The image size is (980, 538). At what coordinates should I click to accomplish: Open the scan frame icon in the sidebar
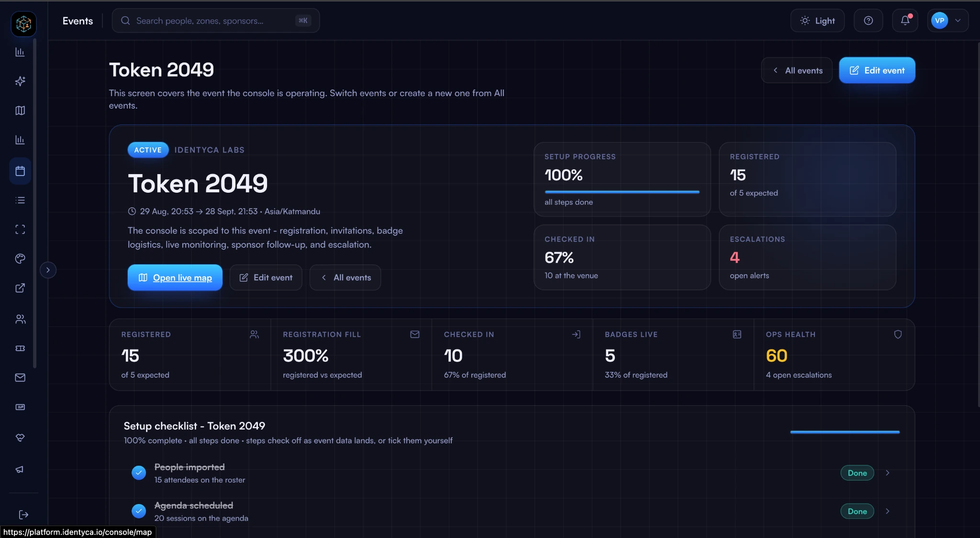(x=20, y=230)
